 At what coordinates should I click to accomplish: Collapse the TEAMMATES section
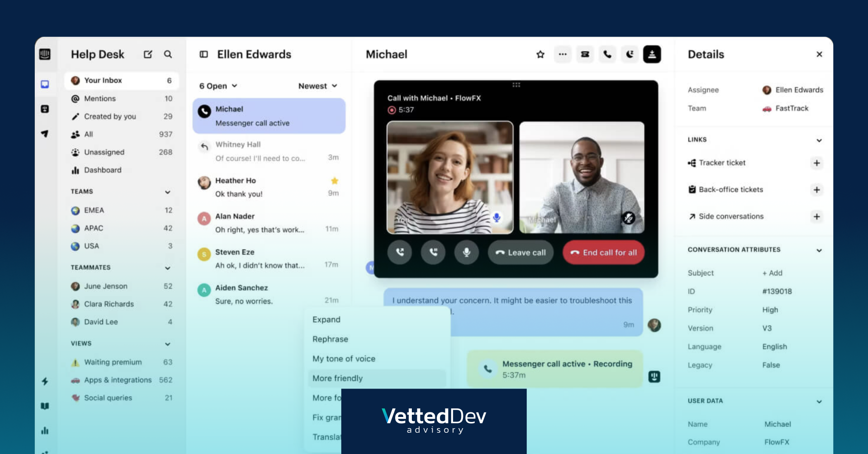coord(168,268)
